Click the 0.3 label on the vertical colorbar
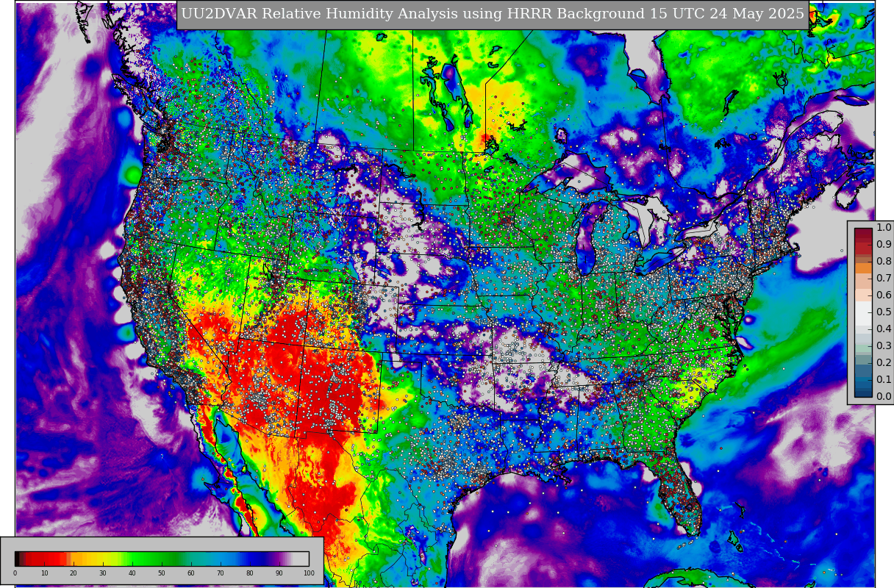The height and width of the screenshot is (588, 894). coord(884,345)
